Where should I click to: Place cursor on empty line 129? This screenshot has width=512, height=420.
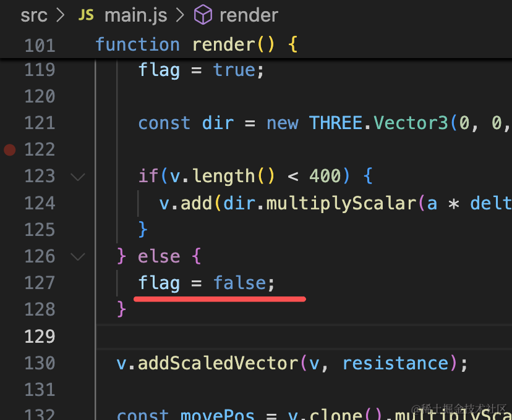coord(304,337)
